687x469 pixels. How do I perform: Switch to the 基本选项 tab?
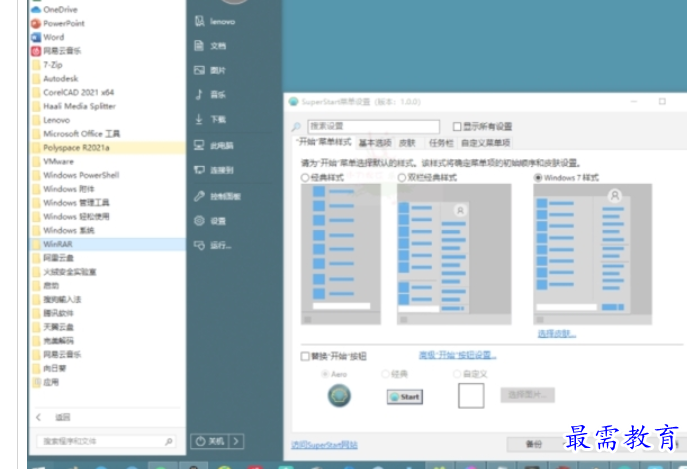coord(375,143)
